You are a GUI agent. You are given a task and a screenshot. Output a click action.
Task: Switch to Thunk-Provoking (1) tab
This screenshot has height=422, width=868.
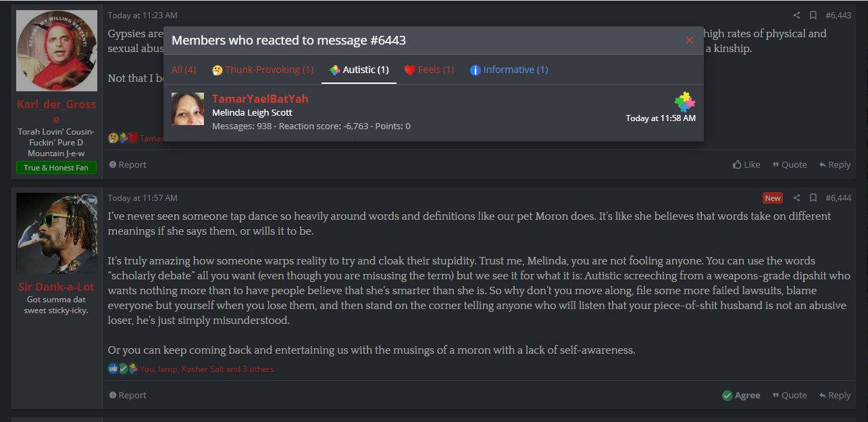(263, 70)
